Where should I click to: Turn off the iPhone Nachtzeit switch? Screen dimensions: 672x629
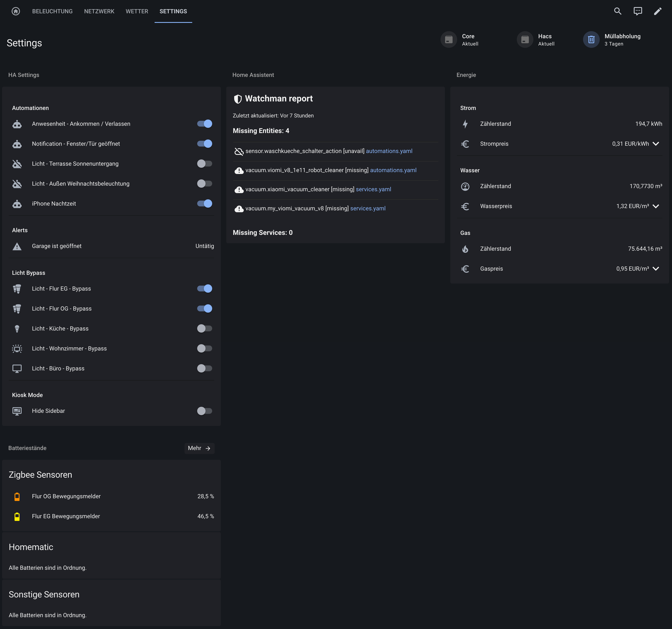[x=204, y=203]
